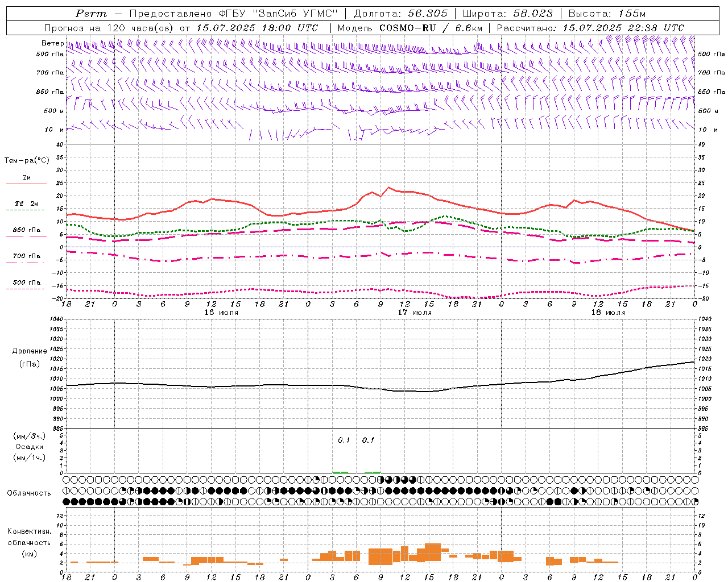Image resolution: width=728 pixels, height=582 pixels.
Task: Click the "Высота: 155м" header field
Action: pyautogui.click(x=607, y=14)
